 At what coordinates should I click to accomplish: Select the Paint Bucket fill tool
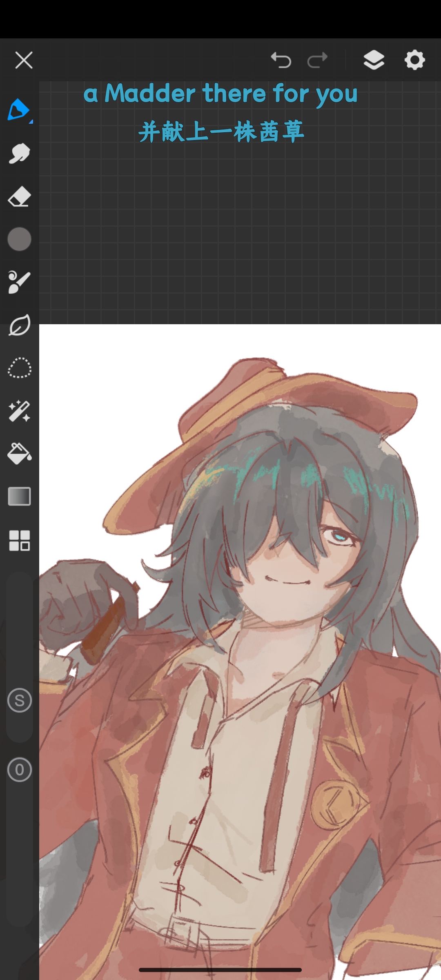pyautogui.click(x=19, y=454)
